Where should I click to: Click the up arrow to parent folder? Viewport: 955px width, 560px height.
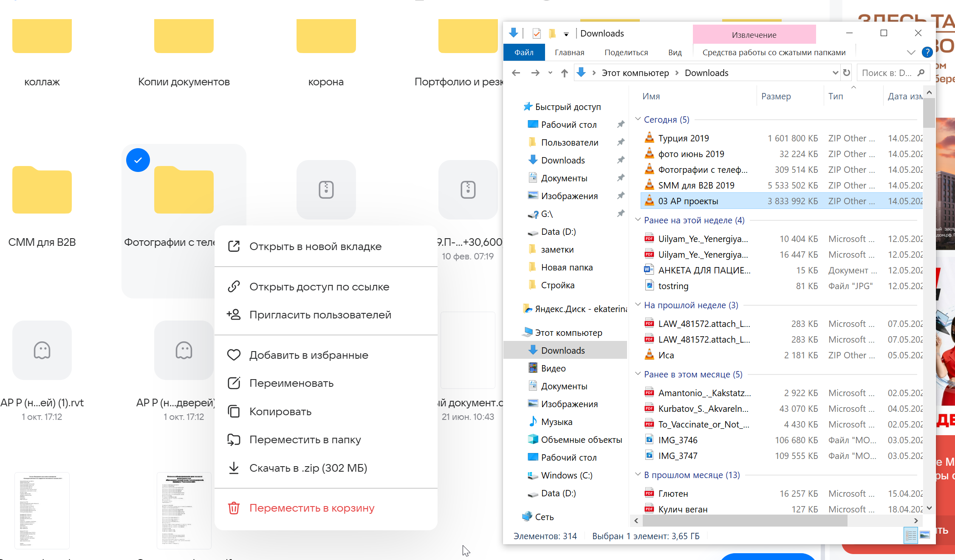[x=564, y=73]
